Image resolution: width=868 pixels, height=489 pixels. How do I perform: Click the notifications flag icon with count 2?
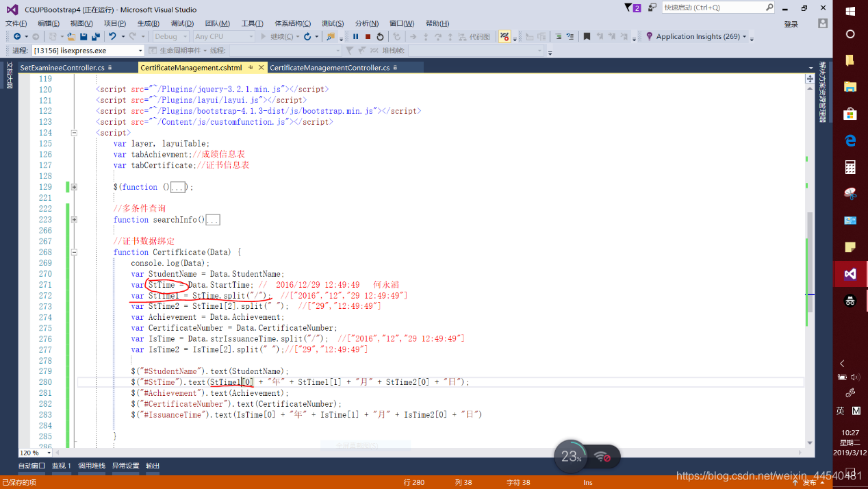coord(633,8)
